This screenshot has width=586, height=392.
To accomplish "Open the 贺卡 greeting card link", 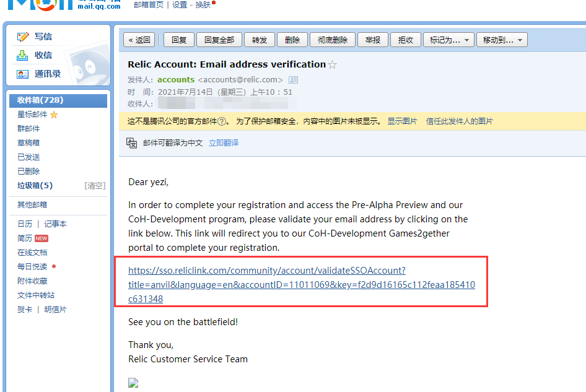I will (x=25, y=310).
